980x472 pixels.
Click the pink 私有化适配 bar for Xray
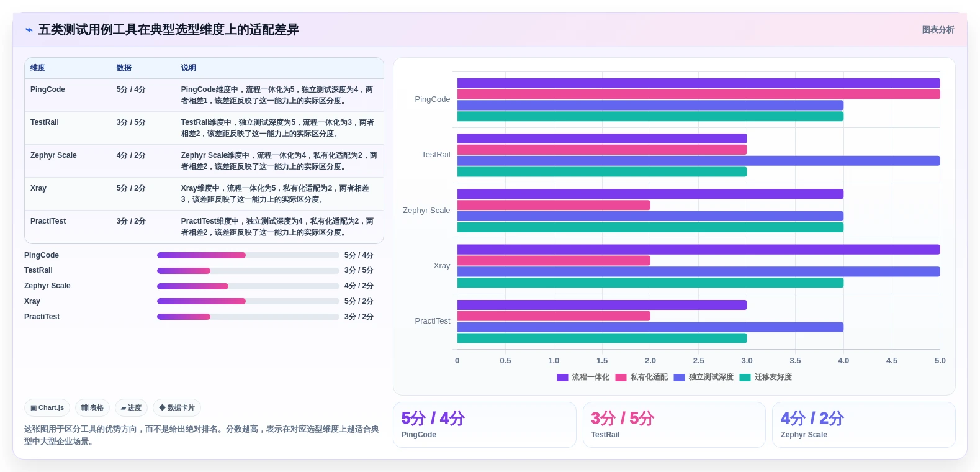[554, 261]
